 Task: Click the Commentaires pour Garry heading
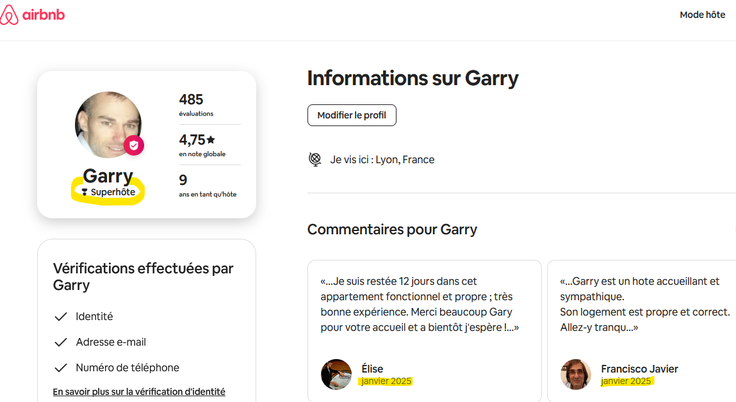click(x=392, y=229)
